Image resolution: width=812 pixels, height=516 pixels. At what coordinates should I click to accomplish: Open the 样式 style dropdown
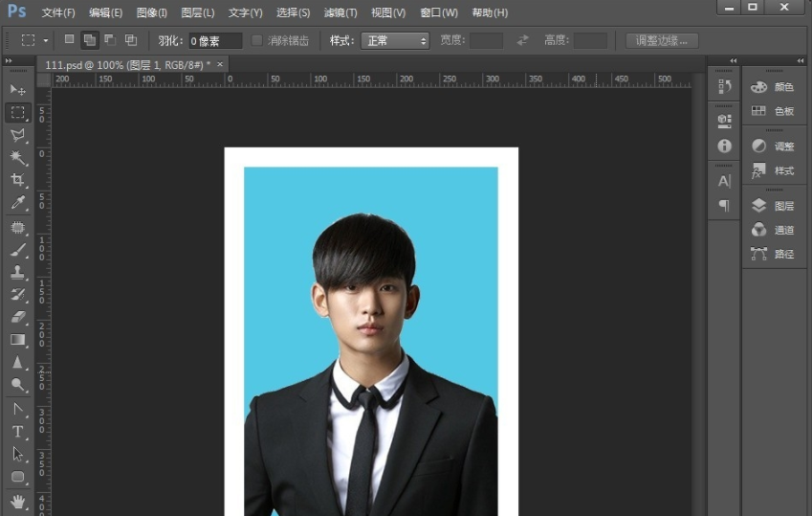pos(394,41)
